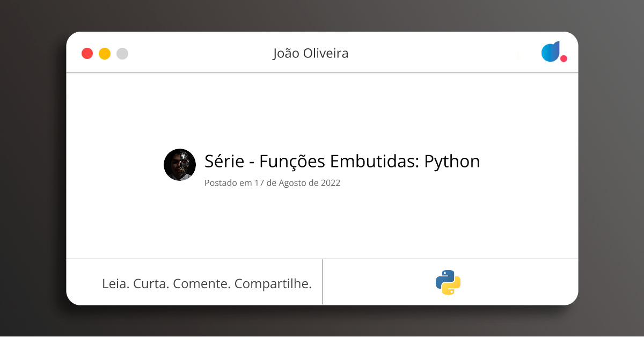Click the red window circle

(87, 54)
